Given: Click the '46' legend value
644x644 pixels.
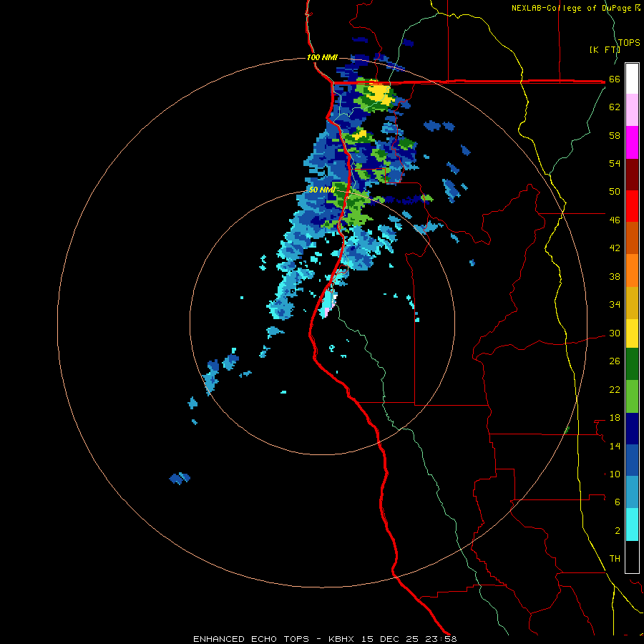Looking at the screenshot, I should [615, 220].
